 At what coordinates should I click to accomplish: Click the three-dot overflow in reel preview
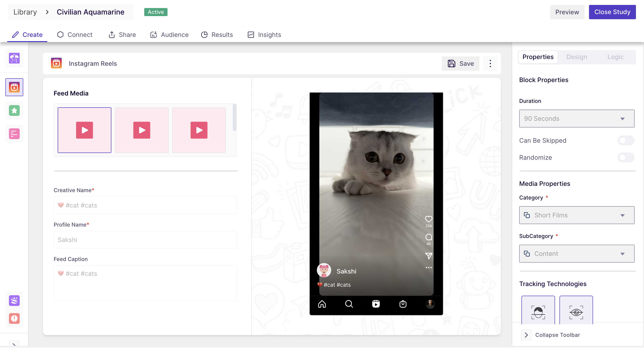click(x=428, y=267)
